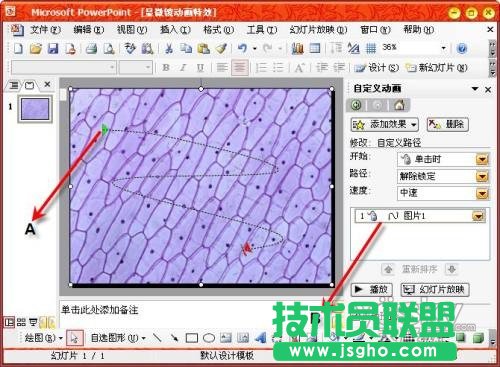Click the 播放 play button
Viewport: 500px width, 367px height.
click(371, 289)
